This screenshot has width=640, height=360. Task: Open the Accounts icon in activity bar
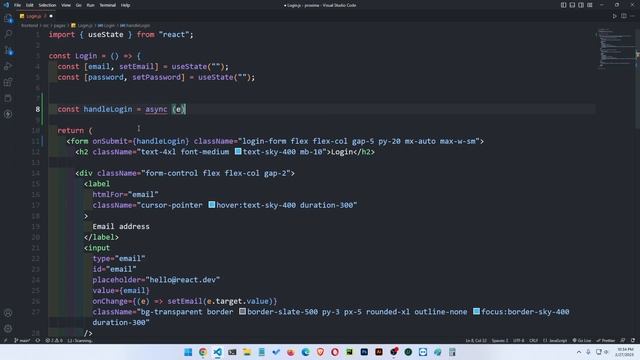(8, 313)
